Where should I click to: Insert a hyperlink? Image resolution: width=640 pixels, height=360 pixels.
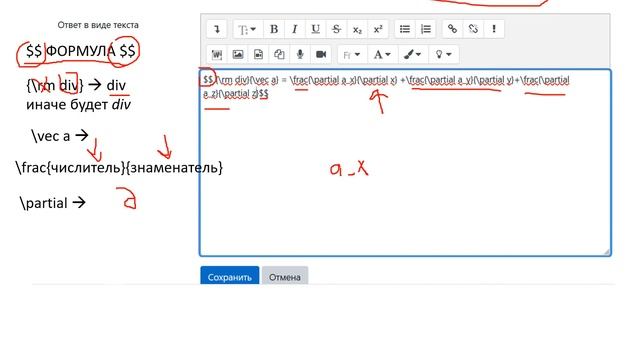click(x=452, y=29)
